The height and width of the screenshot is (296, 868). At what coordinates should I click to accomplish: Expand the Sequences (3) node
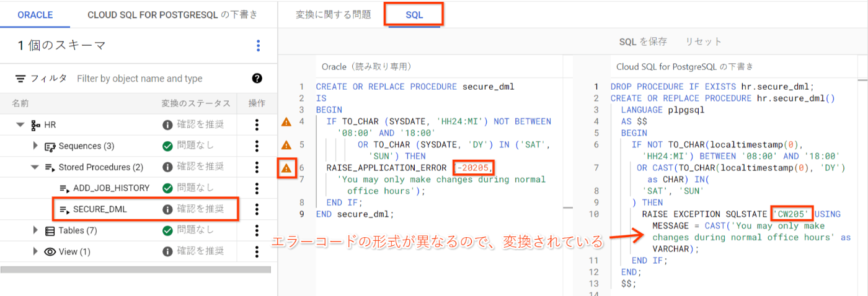(x=35, y=146)
